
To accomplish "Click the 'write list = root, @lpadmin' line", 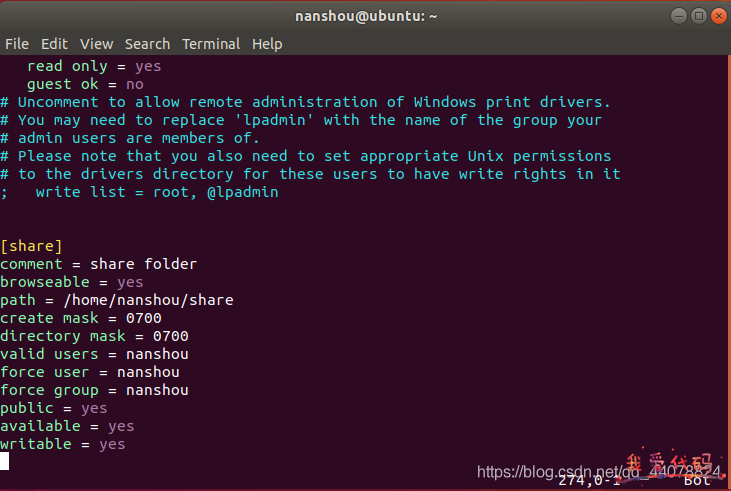I will pos(140,192).
